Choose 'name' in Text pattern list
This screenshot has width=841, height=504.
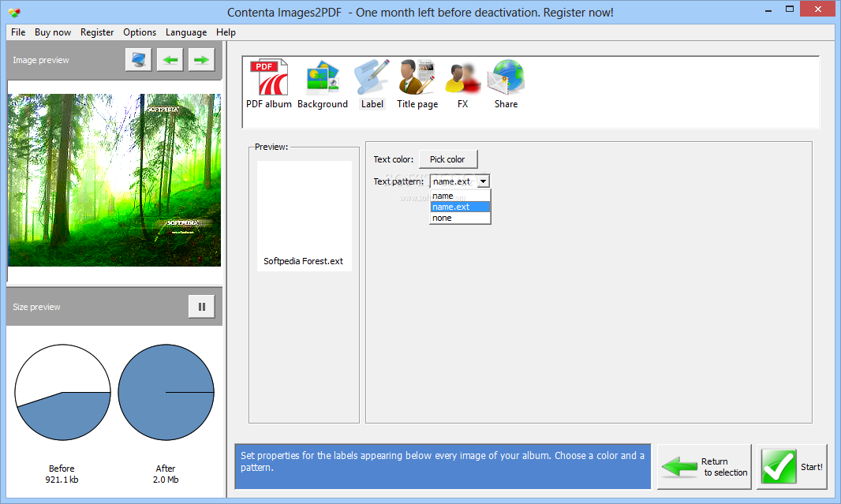[x=460, y=196]
